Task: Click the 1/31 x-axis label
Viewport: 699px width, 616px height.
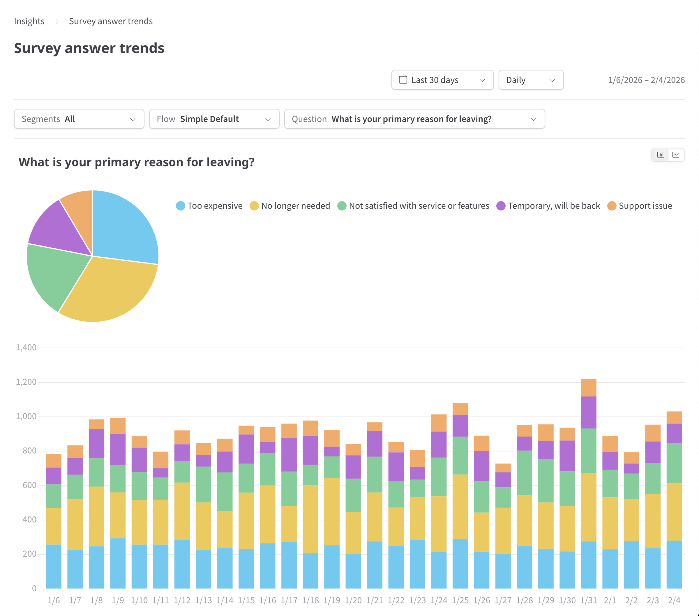Action: click(x=589, y=600)
